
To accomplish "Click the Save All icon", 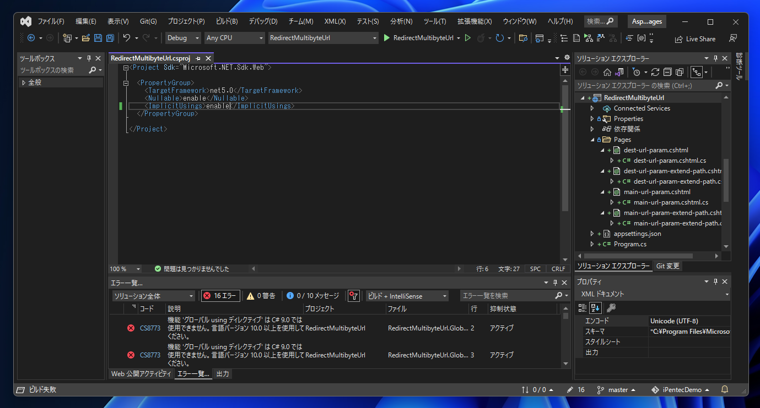I will tap(110, 38).
